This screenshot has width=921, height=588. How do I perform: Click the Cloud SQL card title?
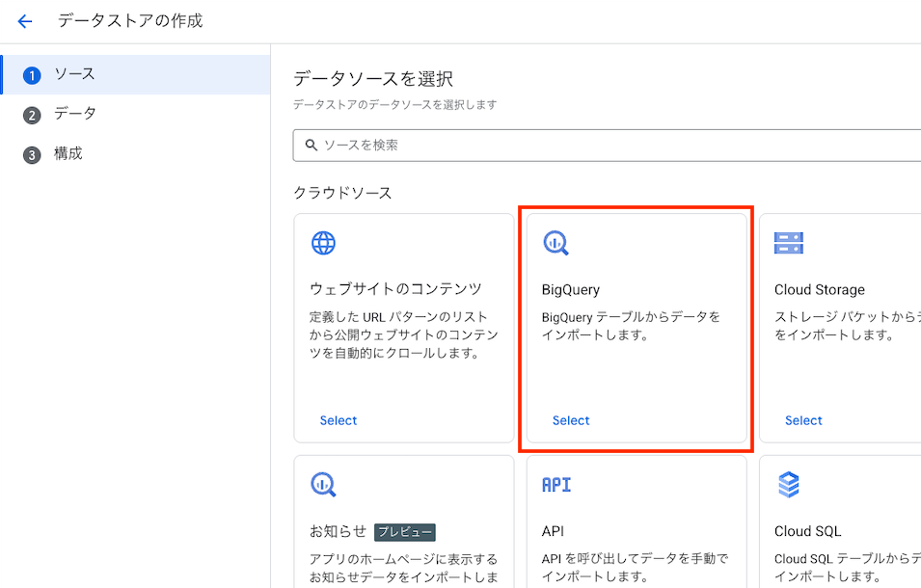tap(807, 531)
